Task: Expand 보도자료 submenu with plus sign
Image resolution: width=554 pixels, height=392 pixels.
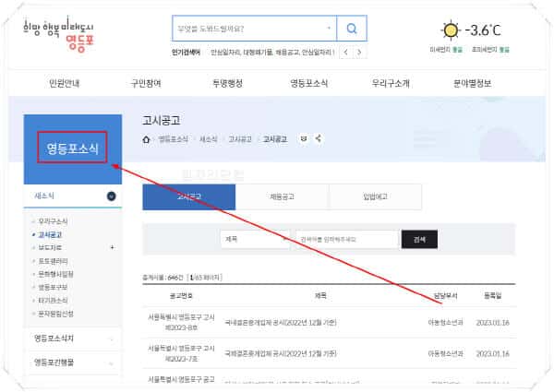Action: [112, 247]
